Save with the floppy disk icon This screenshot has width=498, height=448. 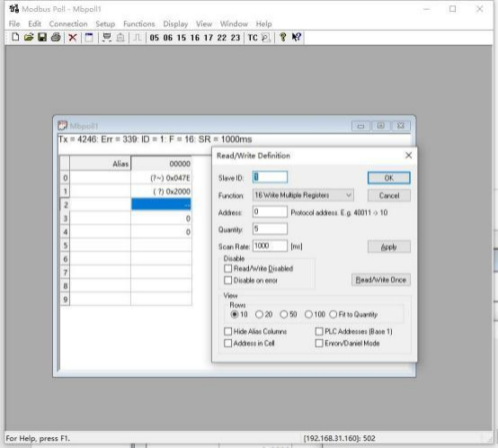pyautogui.click(x=42, y=38)
